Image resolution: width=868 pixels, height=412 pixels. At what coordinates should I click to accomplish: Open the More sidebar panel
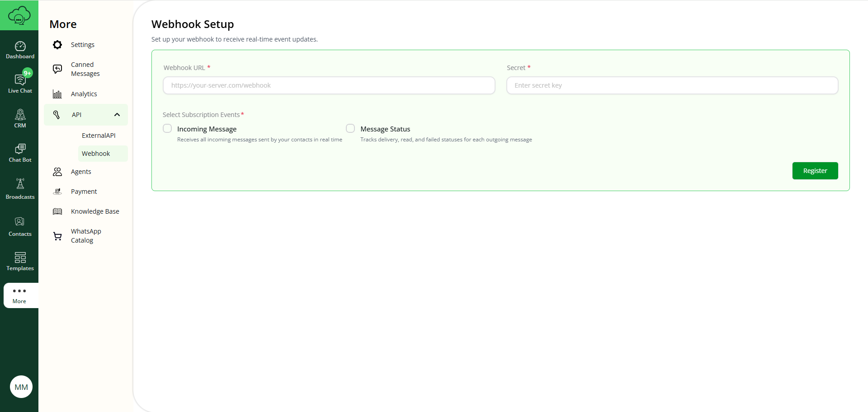[20, 295]
